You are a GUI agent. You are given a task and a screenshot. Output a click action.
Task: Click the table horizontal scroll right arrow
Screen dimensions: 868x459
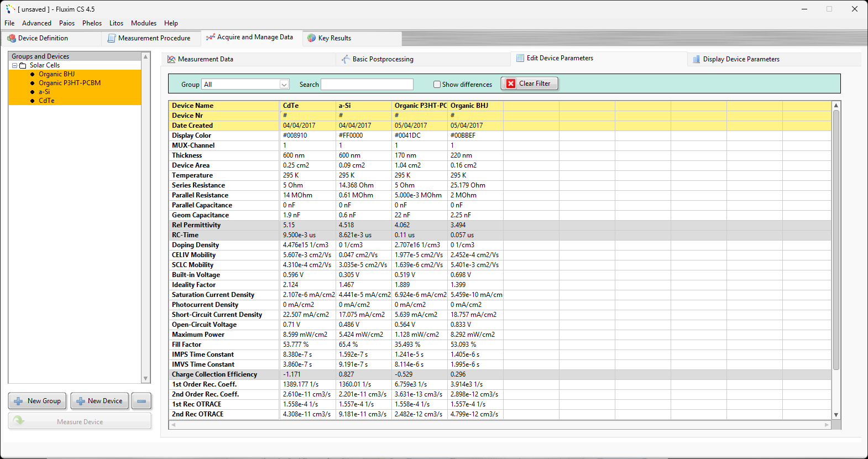pyautogui.click(x=827, y=425)
